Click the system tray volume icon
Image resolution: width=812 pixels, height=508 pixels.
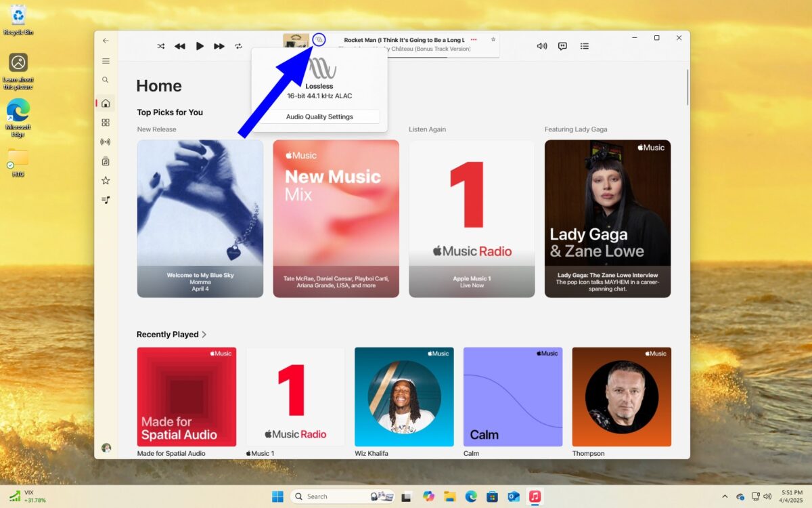point(767,496)
